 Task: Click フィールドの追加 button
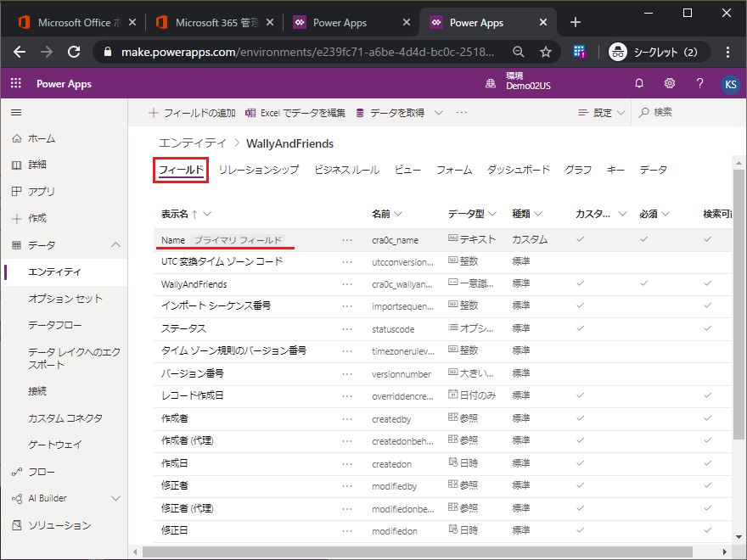(192, 113)
